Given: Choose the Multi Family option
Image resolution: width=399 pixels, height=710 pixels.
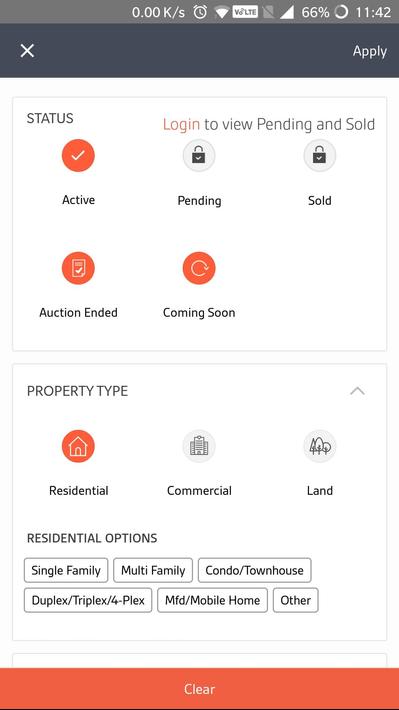Looking at the screenshot, I should 153,570.
